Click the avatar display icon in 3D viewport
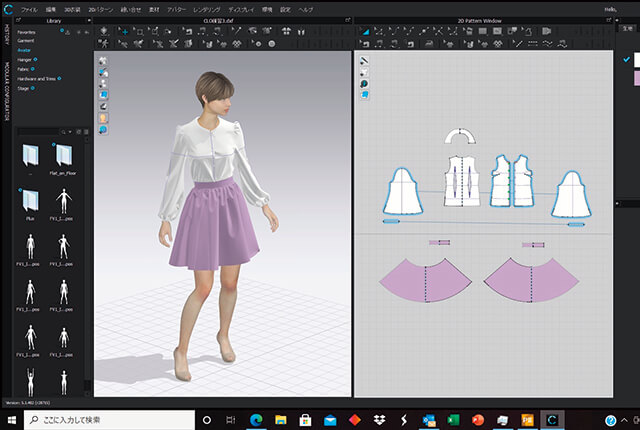This screenshot has width=640, height=430. pos(104,117)
